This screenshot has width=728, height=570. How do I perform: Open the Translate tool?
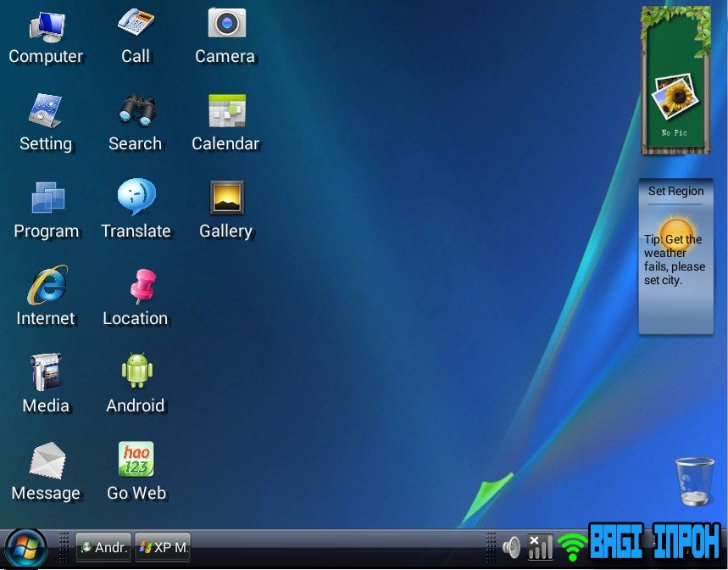tap(136, 197)
